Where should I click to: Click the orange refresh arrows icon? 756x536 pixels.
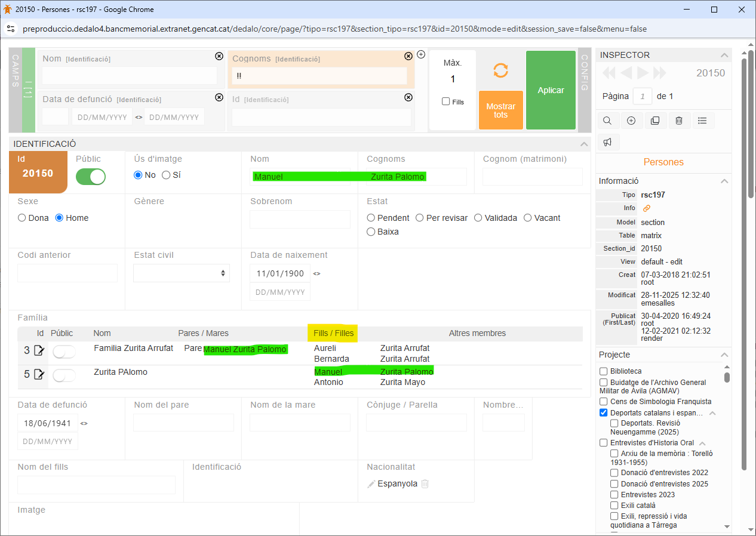[x=500, y=70]
